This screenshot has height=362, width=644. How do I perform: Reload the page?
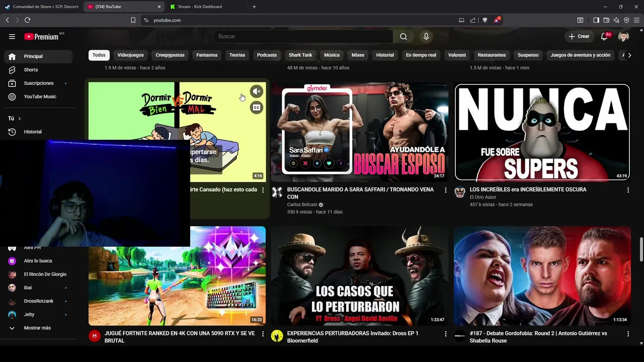(27, 20)
